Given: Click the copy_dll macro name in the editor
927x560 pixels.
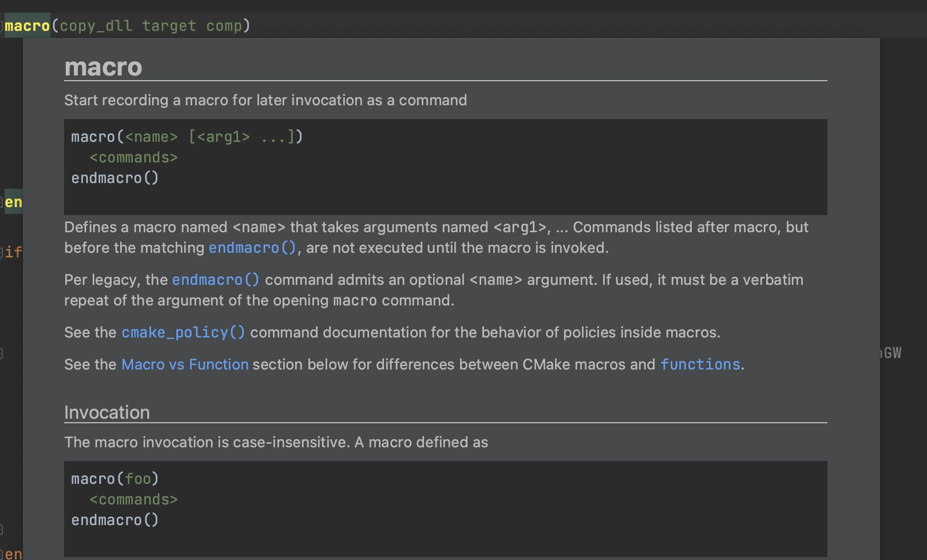Looking at the screenshot, I should (x=96, y=26).
